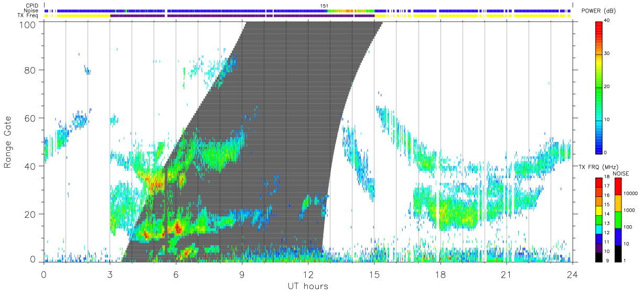
Task: Select the cyan 12–13 MHz legend segment
Action: (x=599, y=229)
